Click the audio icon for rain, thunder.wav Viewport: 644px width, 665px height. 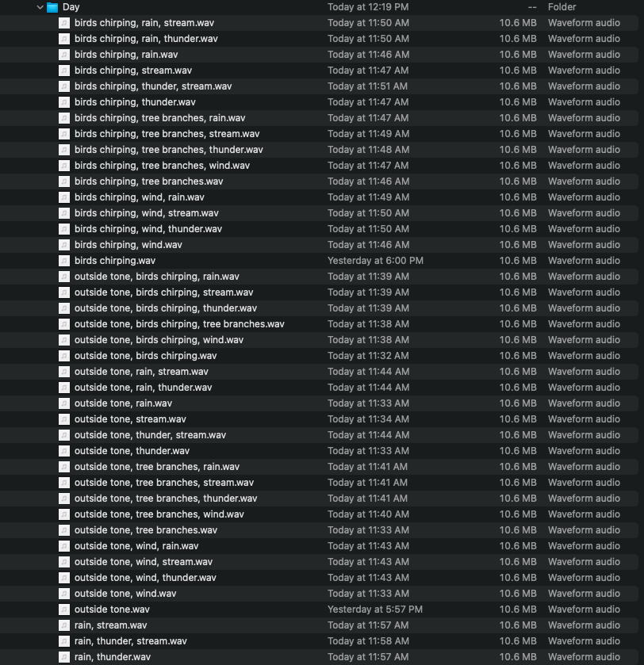(64, 657)
